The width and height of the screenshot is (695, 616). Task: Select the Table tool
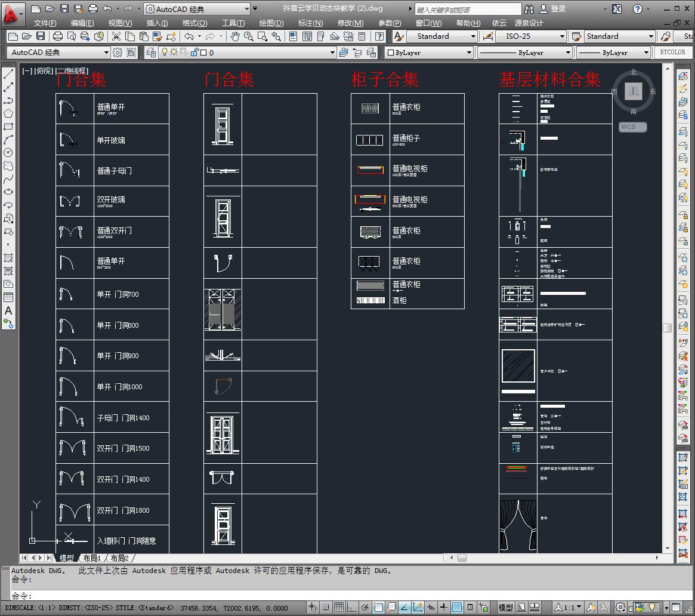click(x=8, y=298)
